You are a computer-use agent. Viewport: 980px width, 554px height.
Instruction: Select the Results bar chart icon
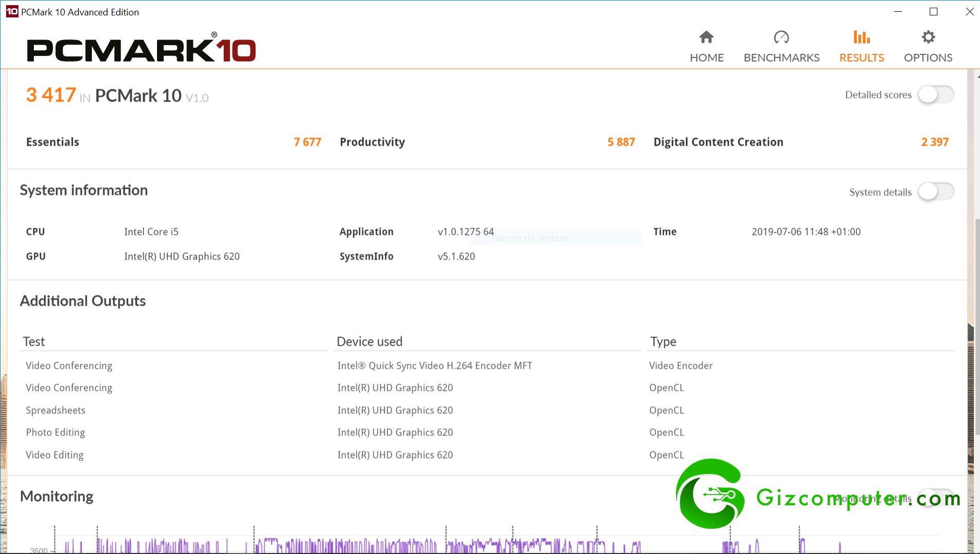(x=861, y=37)
